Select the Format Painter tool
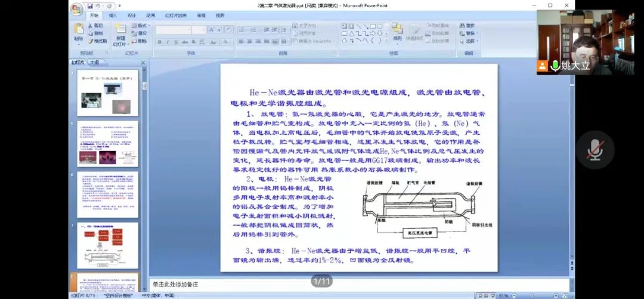 tap(97, 41)
